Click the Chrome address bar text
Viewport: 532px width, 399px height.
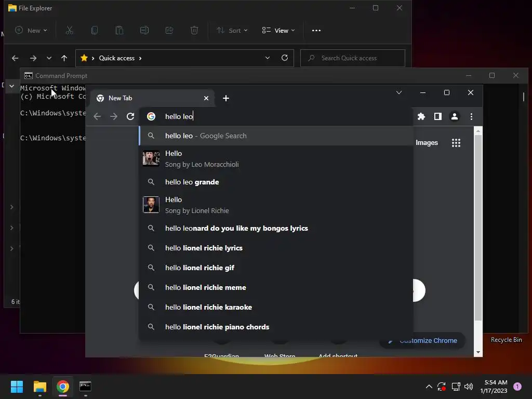point(179,117)
